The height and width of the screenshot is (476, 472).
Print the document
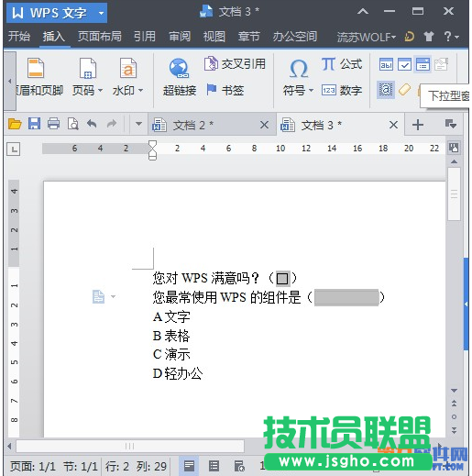tap(53, 124)
